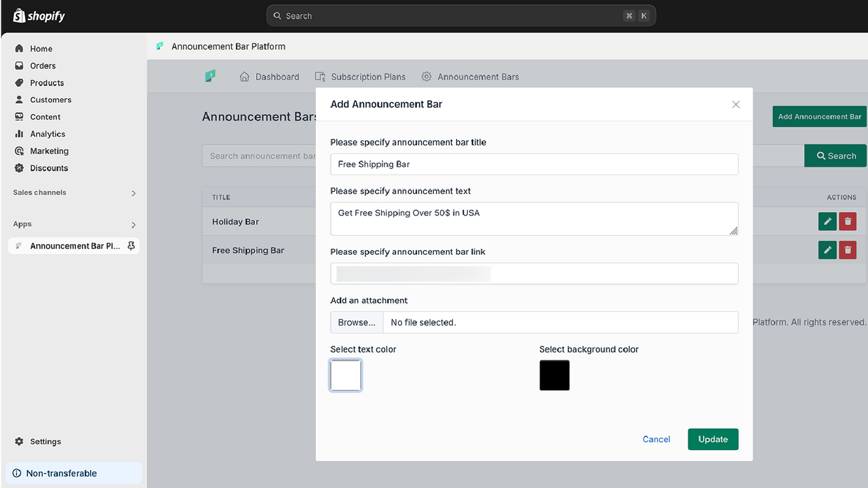
Task: Click Cancel in the dialog
Action: click(x=656, y=439)
